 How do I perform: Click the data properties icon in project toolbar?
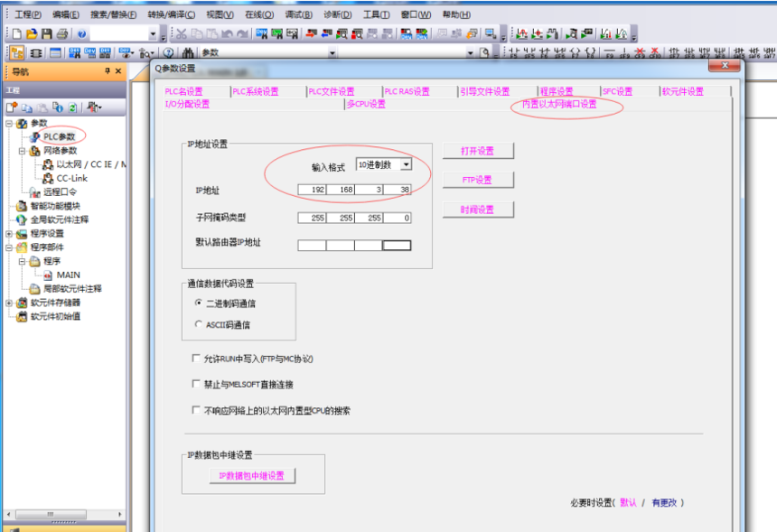tap(58, 107)
